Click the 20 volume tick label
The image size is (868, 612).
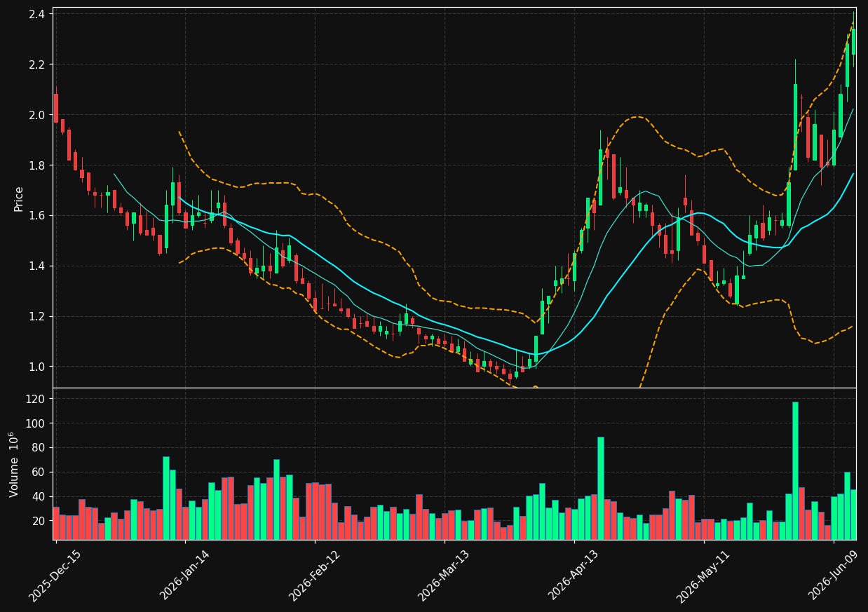point(40,521)
